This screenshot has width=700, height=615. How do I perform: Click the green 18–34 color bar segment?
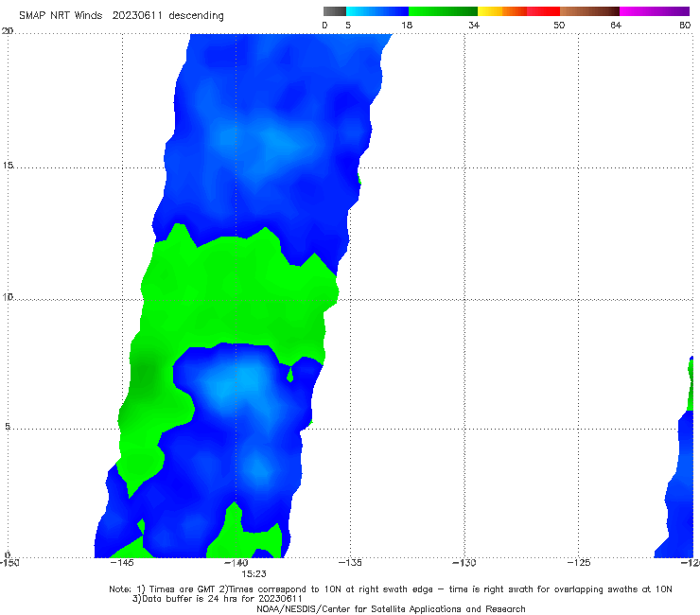point(443,11)
